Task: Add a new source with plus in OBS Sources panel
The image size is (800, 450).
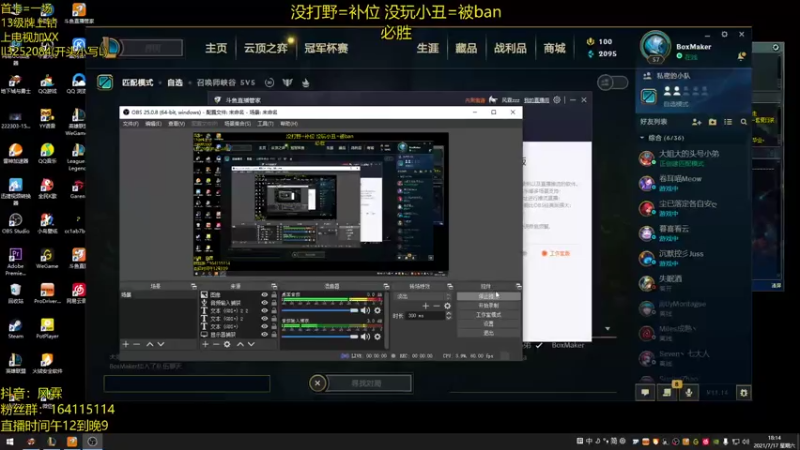Action: (x=205, y=344)
